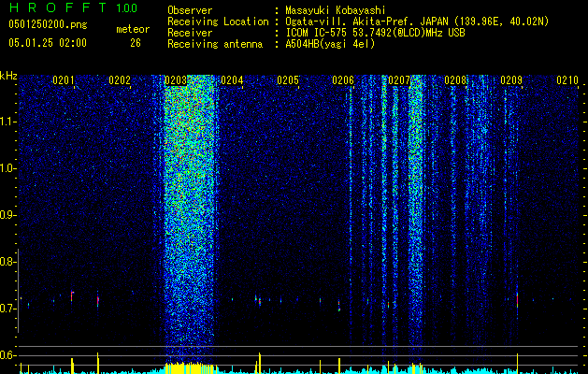Click the version number 1.00

click(x=126, y=8)
